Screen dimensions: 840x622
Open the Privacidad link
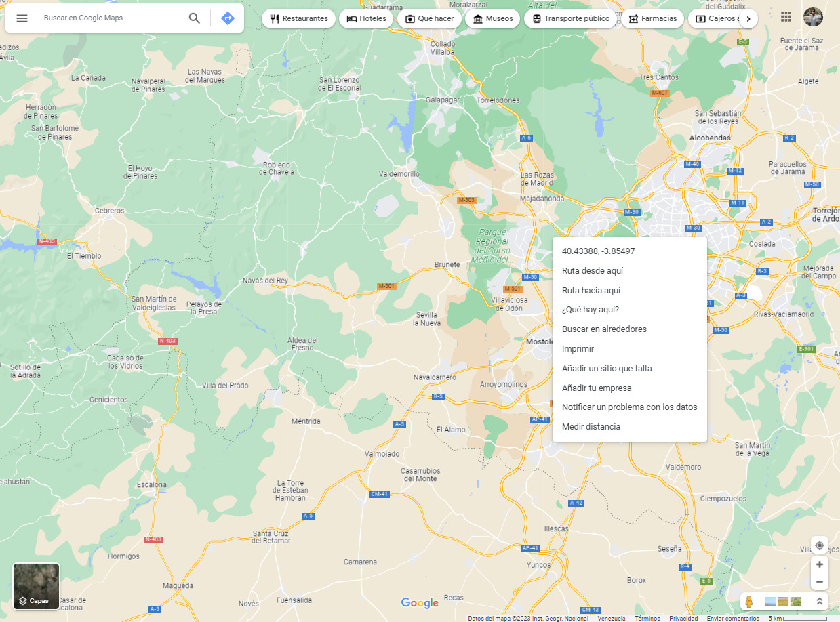coord(683,618)
